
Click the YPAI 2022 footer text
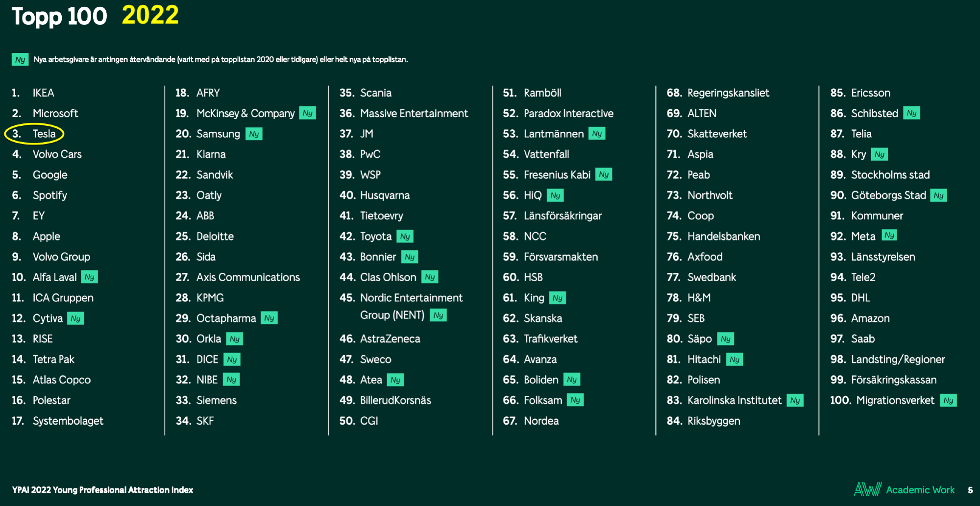click(102, 490)
